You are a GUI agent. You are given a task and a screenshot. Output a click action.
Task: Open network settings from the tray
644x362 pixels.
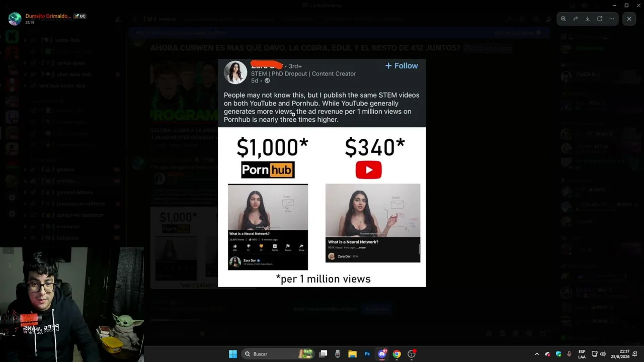(594, 354)
